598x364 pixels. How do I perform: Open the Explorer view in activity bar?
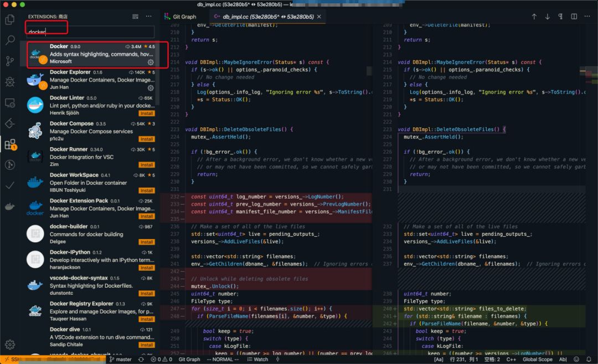(10, 19)
